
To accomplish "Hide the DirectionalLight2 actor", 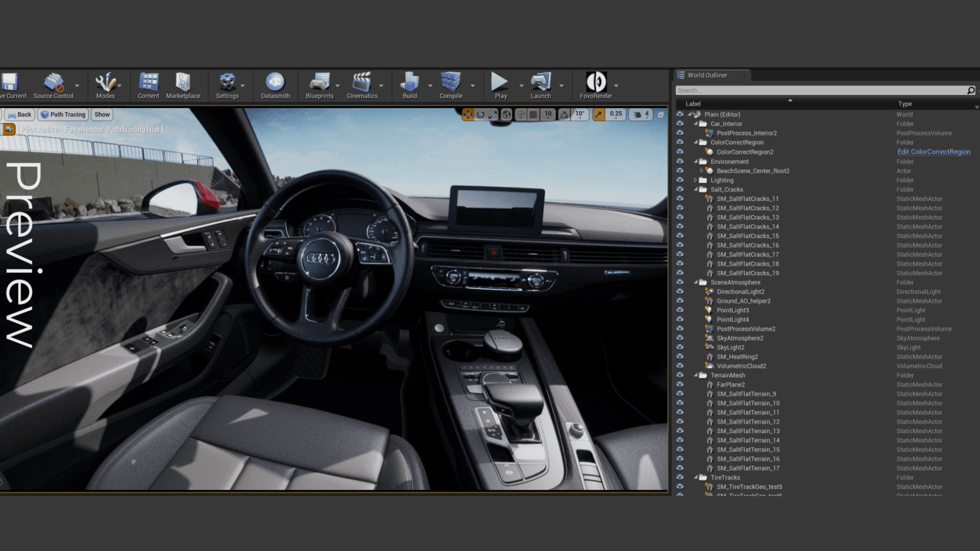I will coord(680,291).
